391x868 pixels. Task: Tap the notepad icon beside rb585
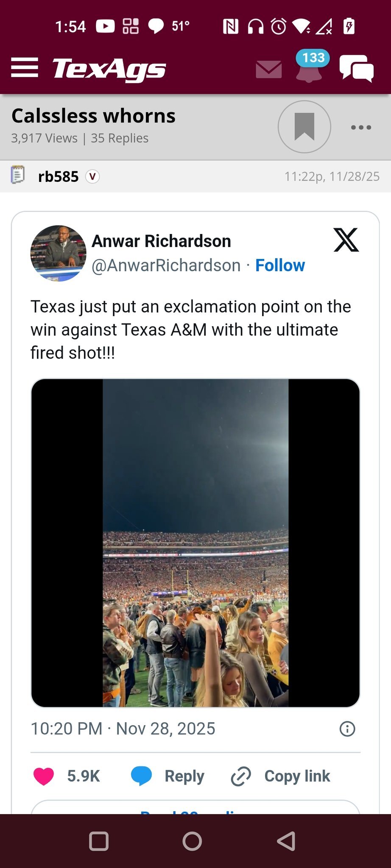[18, 175]
